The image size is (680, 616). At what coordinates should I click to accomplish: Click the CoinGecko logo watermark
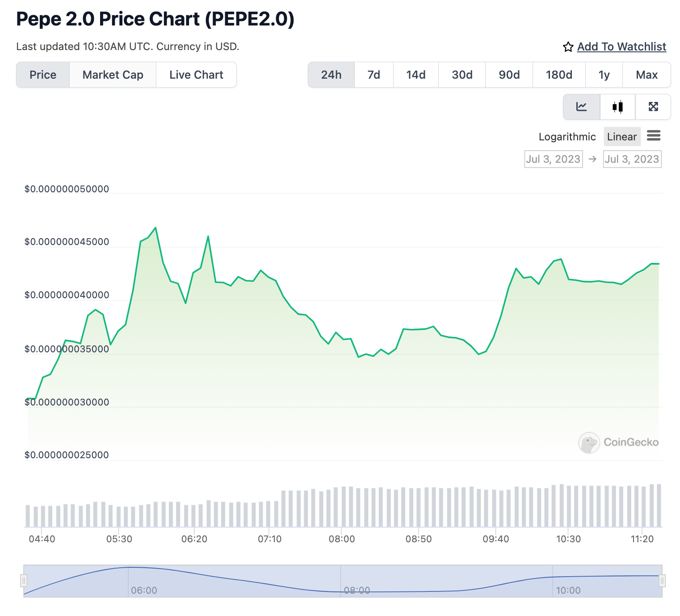click(x=618, y=443)
